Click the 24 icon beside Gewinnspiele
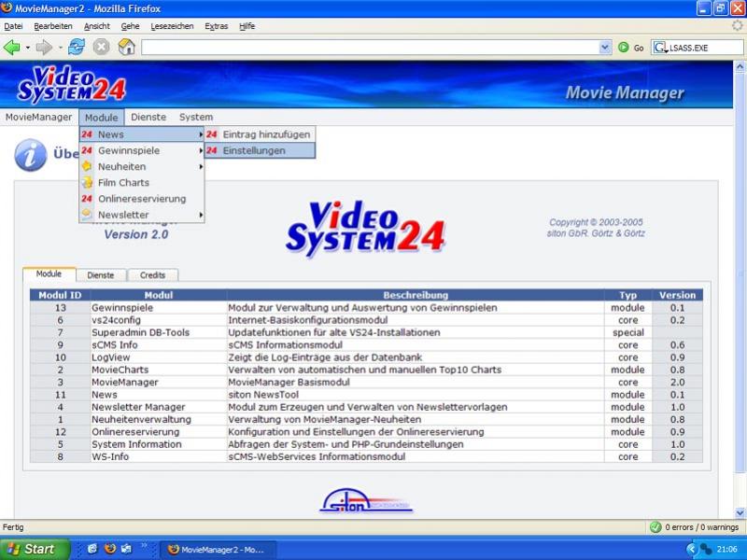747x560 pixels. click(87, 150)
